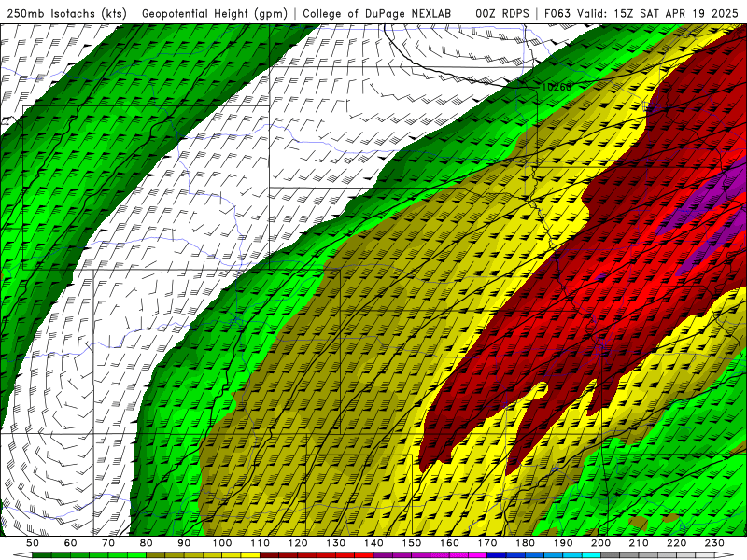The height and width of the screenshot is (560, 747).
Task: Click the 'F063 Valid: 15Z SAT APR 19 2025' text
Action: point(643,13)
